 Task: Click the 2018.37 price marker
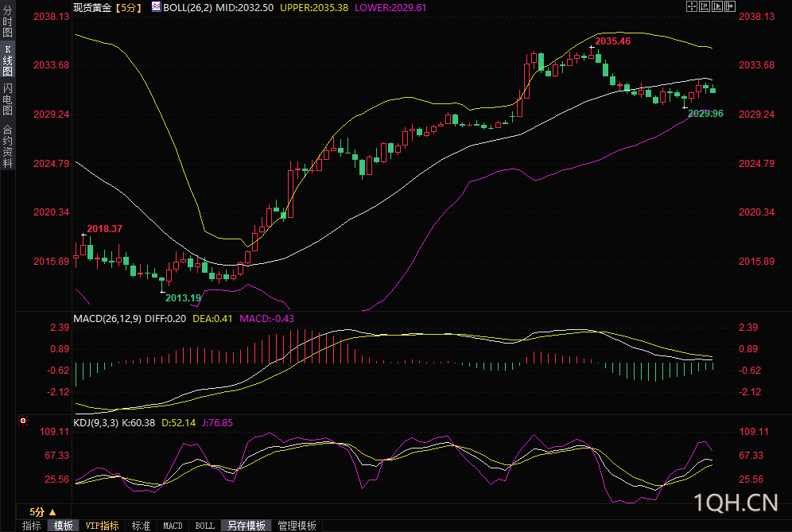(x=104, y=229)
